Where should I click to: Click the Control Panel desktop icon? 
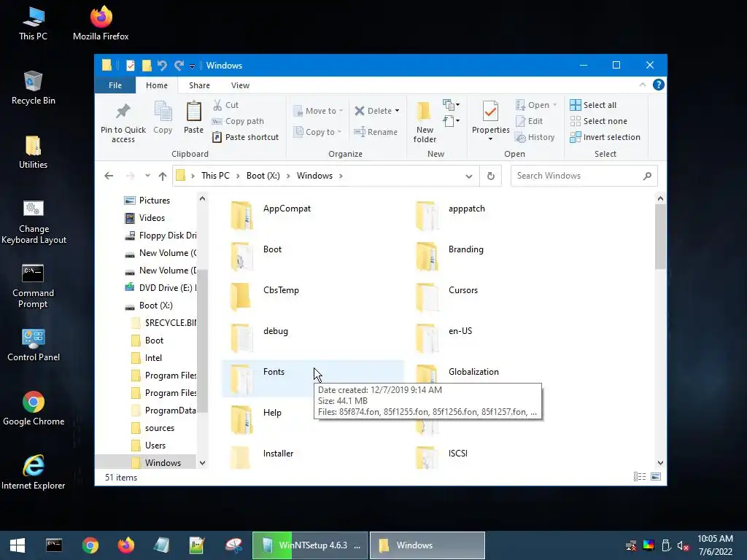coord(34,345)
